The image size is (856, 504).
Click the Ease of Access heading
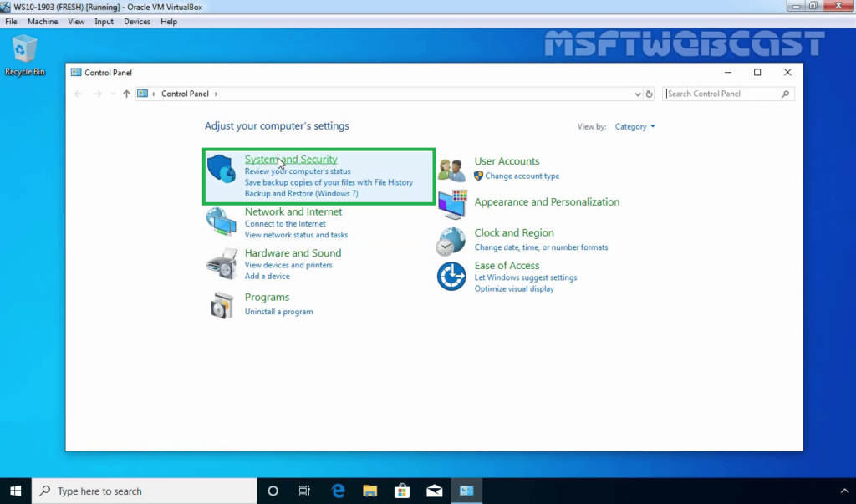click(507, 266)
